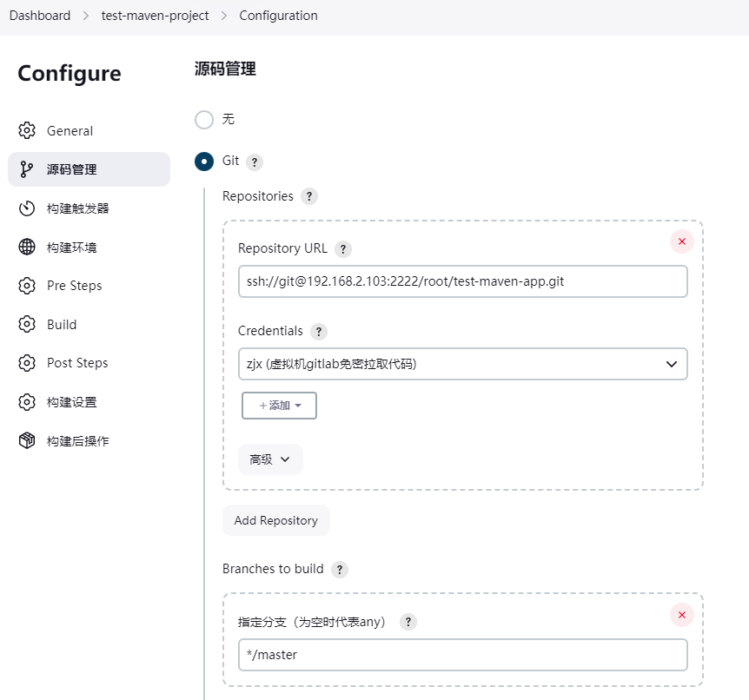Click the package icon beside 构建后操作

tap(27, 440)
